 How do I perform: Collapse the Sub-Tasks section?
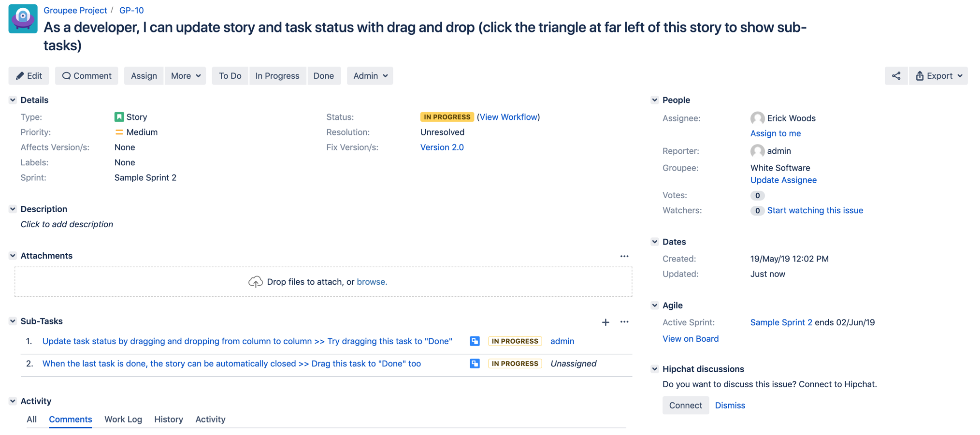[13, 321]
